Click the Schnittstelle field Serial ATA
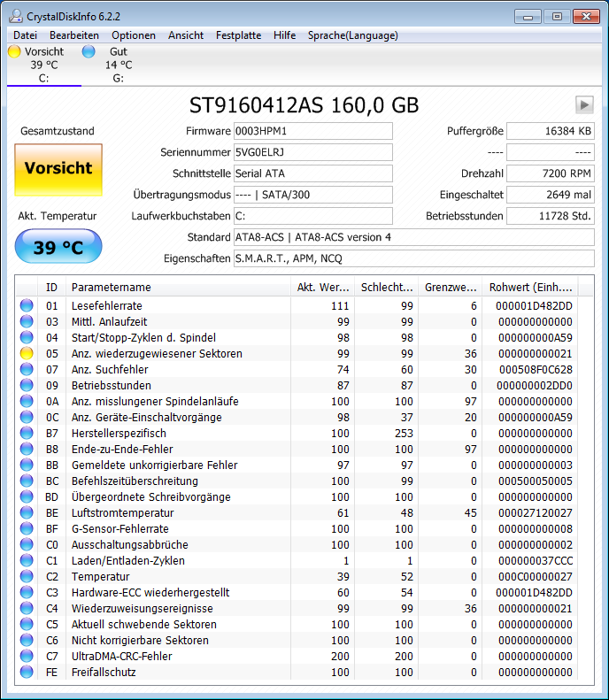 tap(313, 173)
